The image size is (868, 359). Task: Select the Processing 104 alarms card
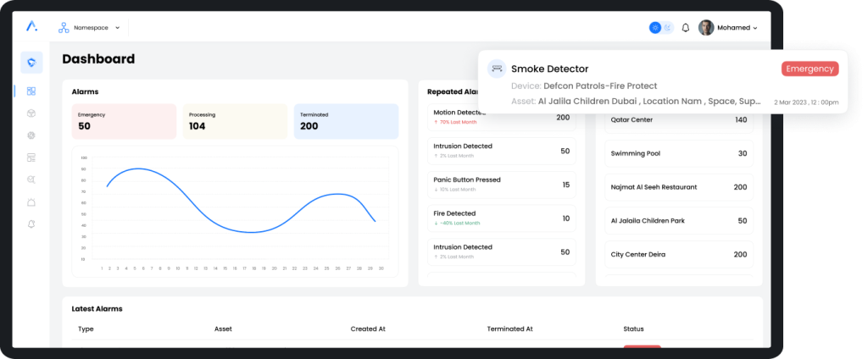point(236,121)
